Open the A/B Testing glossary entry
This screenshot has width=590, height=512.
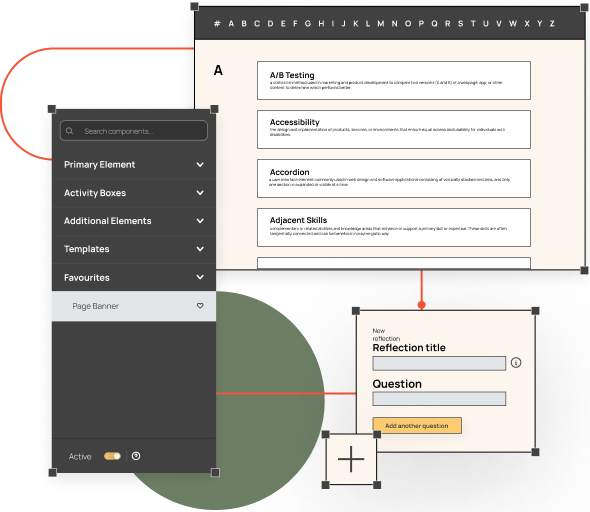pyautogui.click(x=394, y=81)
